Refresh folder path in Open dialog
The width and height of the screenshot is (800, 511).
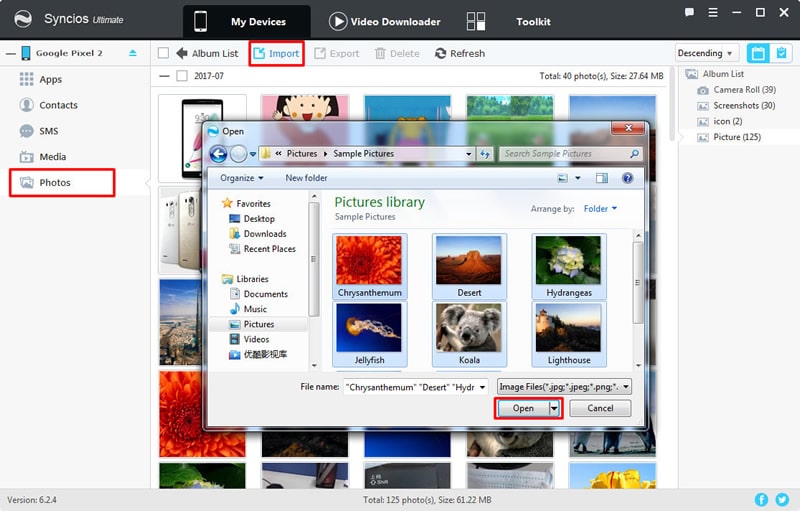click(485, 154)
